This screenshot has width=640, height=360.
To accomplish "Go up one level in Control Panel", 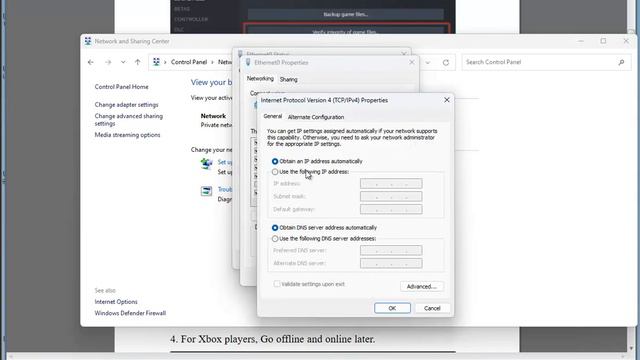I will tap(138, 62).
